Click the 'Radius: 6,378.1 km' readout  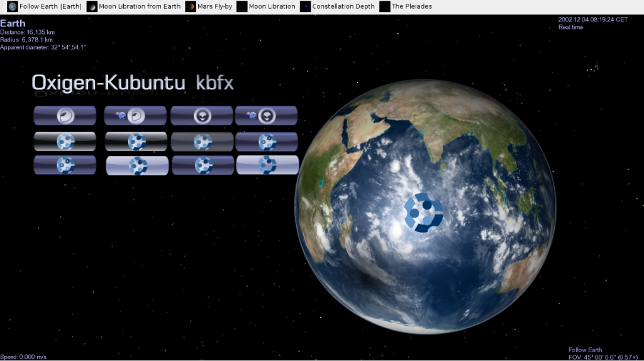26,40
